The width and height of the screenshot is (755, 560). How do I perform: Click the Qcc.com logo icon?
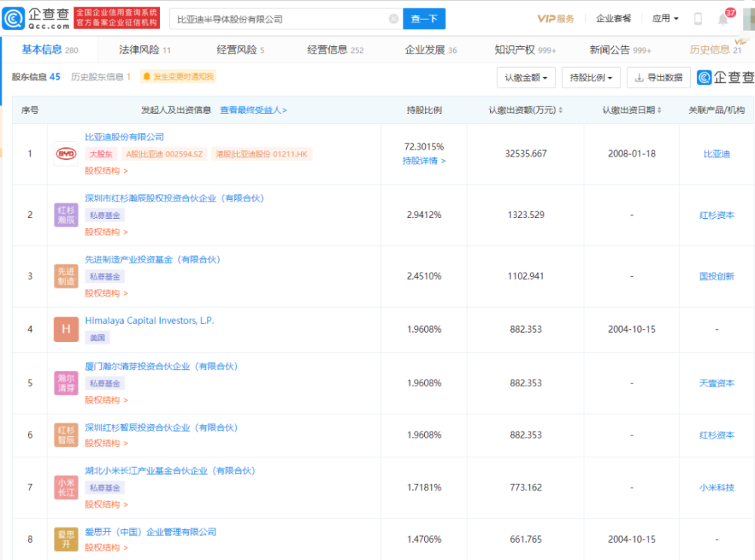(x=15, y=18)
